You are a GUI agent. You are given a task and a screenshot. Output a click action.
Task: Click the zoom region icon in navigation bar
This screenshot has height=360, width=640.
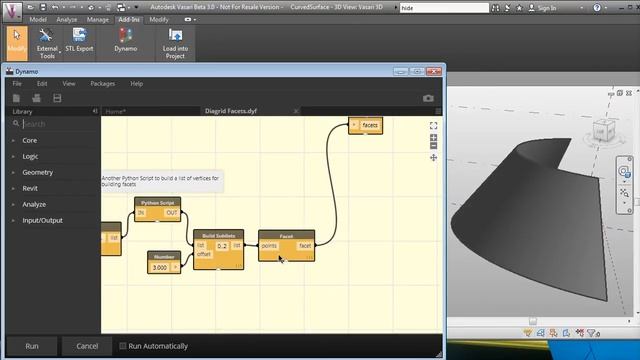pyautogui.click(x=624, y=192)
